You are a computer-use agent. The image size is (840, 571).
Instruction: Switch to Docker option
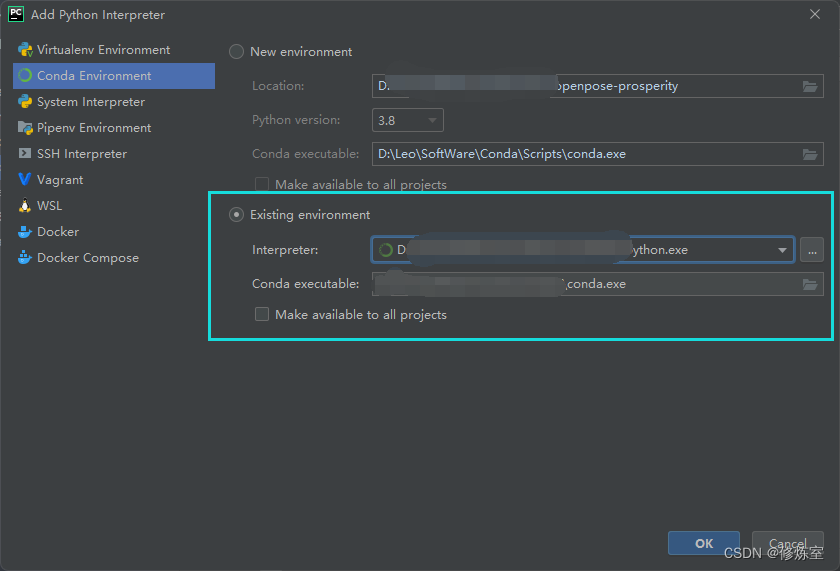(114, 231)
